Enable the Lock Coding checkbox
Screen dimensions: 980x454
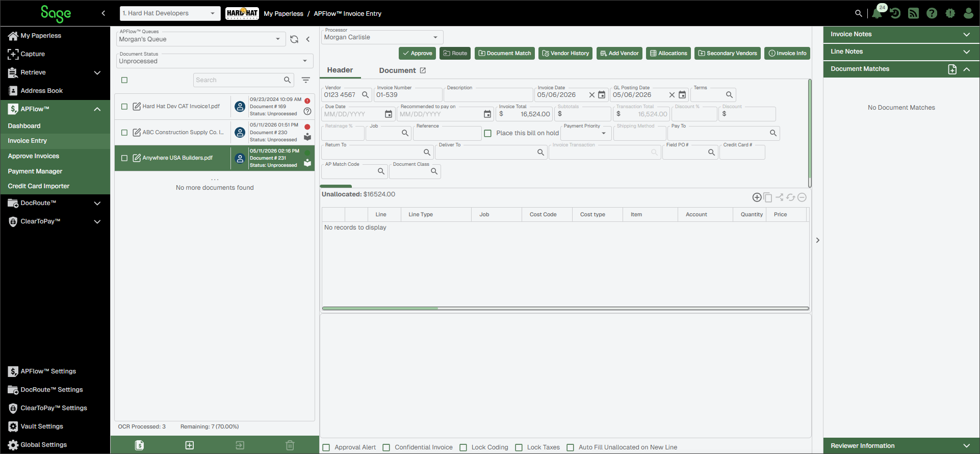(463, 447)
